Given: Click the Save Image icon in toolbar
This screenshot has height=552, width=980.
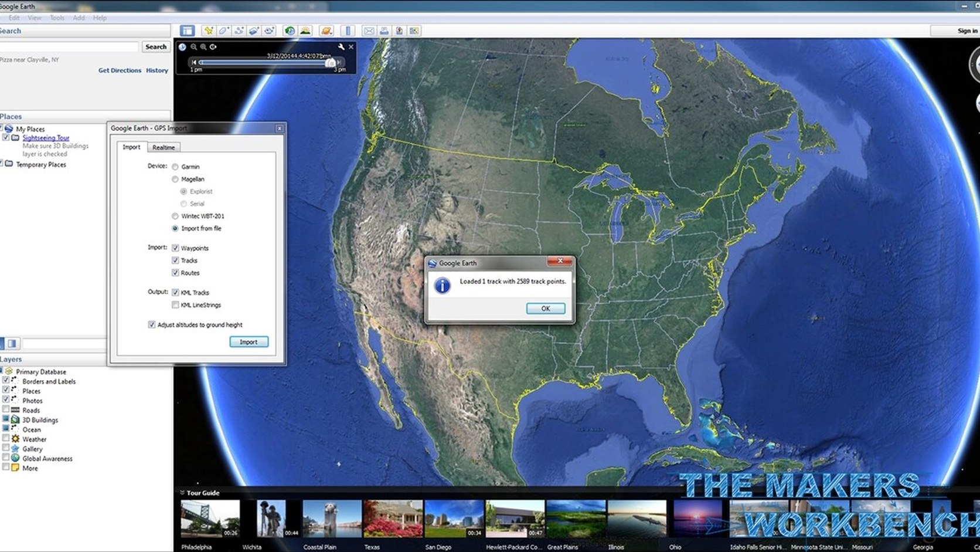Looking at the screenshot, I should (399, 31).
